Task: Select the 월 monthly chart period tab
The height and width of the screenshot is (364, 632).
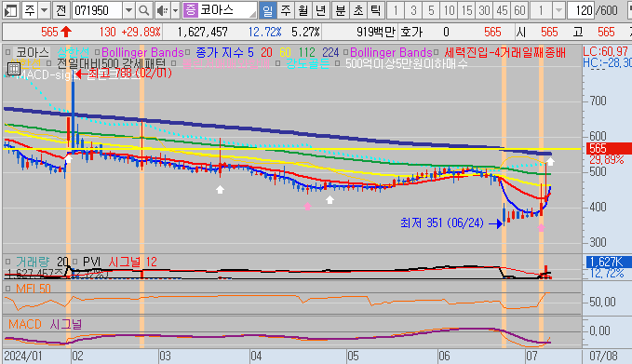Action: coord(303,10)
